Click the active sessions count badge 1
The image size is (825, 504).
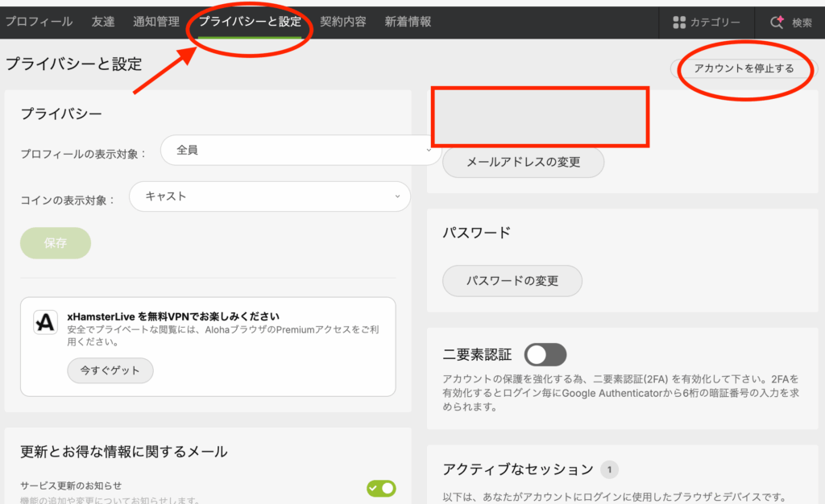609,469
